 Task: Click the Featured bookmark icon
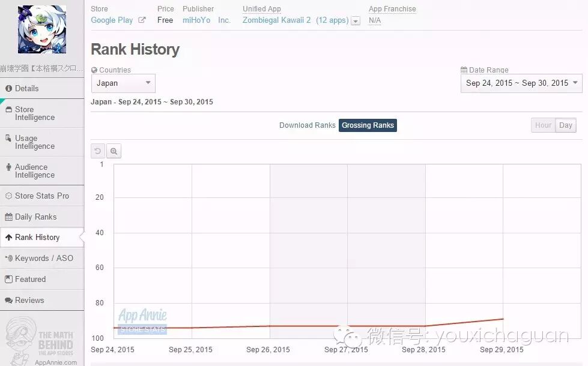pyautogui.click(x=8, y=279)
